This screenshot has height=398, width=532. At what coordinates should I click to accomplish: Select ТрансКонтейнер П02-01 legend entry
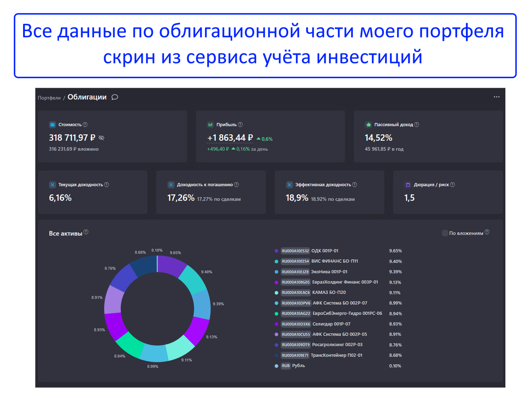point(336,355)
